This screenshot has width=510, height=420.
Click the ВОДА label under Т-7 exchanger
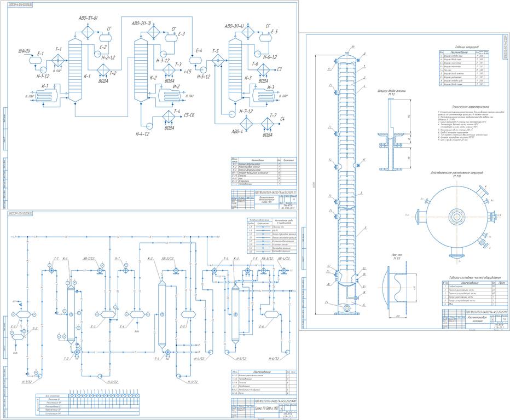268,135
